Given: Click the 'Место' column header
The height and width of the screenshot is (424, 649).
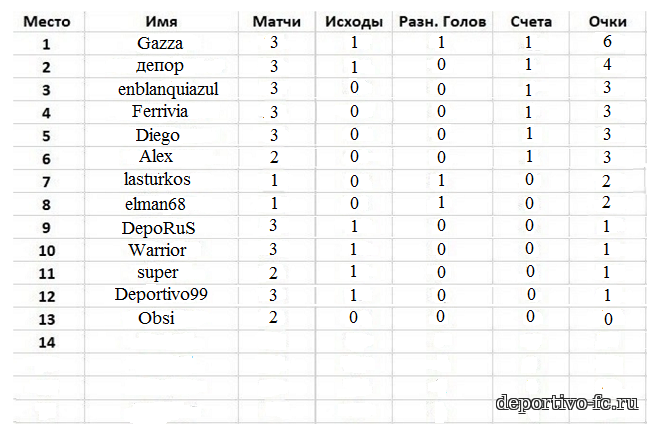Looking at the screenshot, I should pos(47,22).
